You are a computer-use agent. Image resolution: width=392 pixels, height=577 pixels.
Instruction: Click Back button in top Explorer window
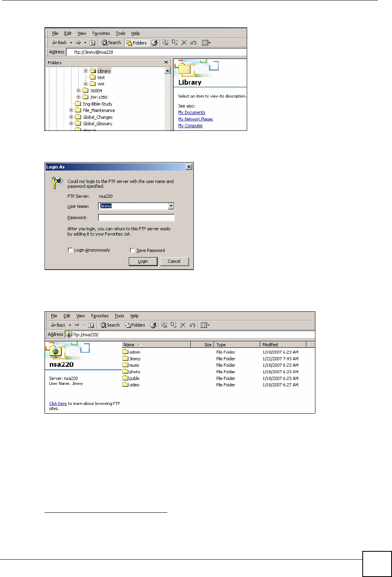tap(59, 43)
